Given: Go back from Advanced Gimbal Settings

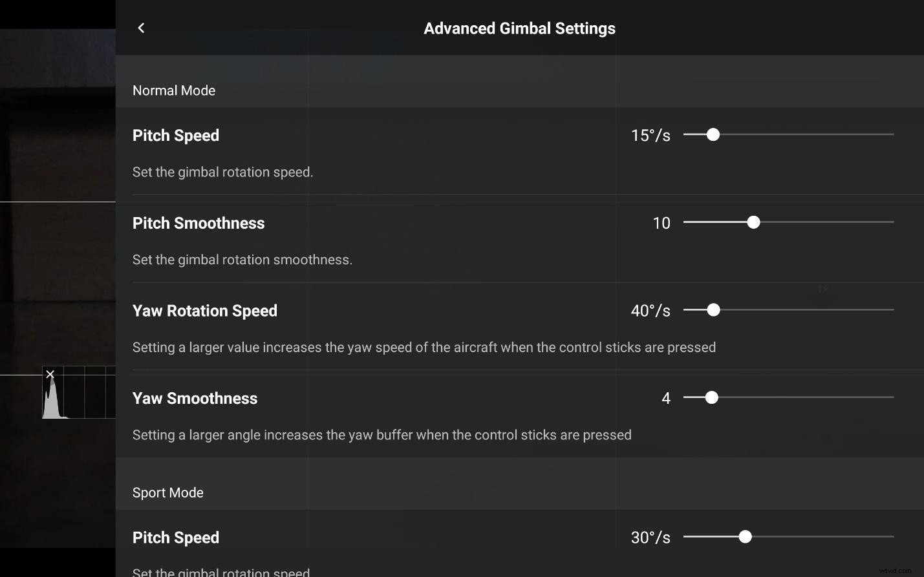Looking at the screenshot, I should [x=141, y=28].
